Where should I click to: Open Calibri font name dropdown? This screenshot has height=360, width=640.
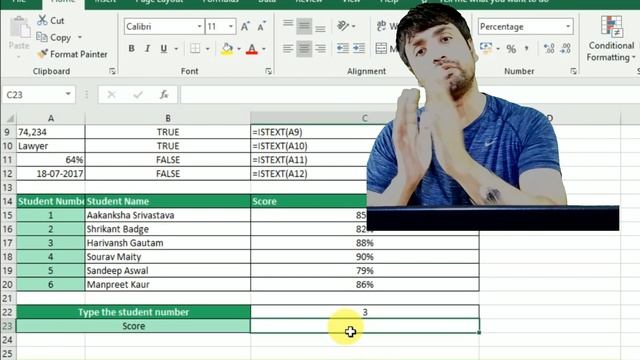point(200,27)
